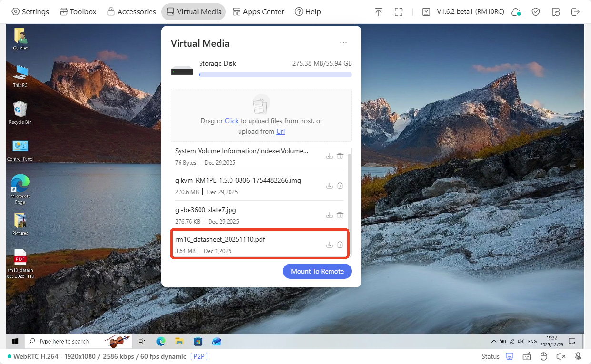Open the Apps Center menu
Image resolution: width=591 pixels, height=364 pixels.
point(258,12)
